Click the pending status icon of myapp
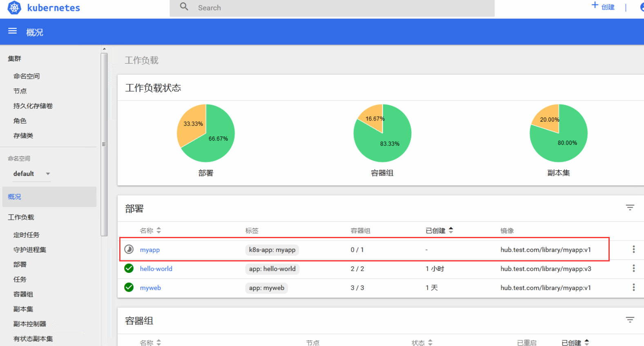Viewport: 644px width, 346px height. pos(129,249)
